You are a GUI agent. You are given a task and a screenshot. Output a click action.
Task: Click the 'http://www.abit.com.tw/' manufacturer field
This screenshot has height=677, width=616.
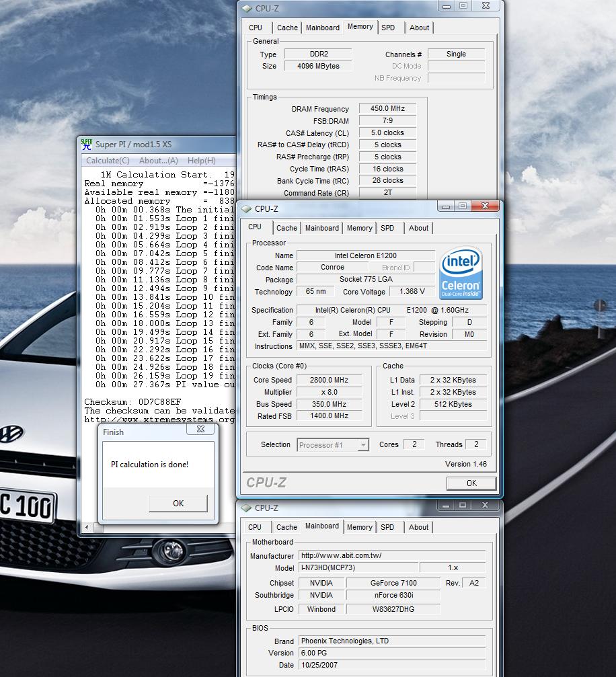[392, 556]
